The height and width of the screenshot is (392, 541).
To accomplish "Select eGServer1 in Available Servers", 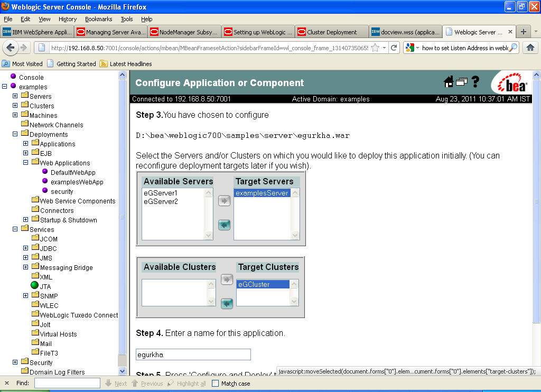I will (161, 193).
